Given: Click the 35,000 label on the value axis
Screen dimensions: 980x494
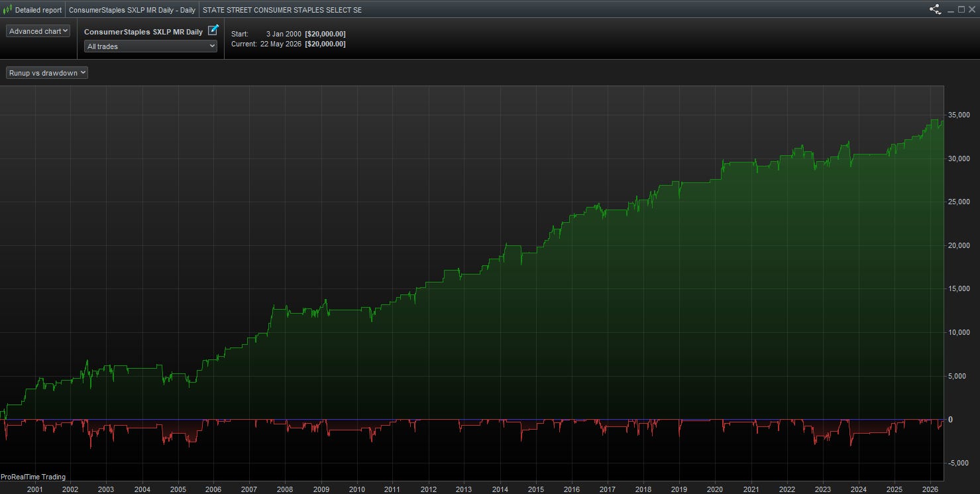Looking at the screenshot, I should click(960, 115).
